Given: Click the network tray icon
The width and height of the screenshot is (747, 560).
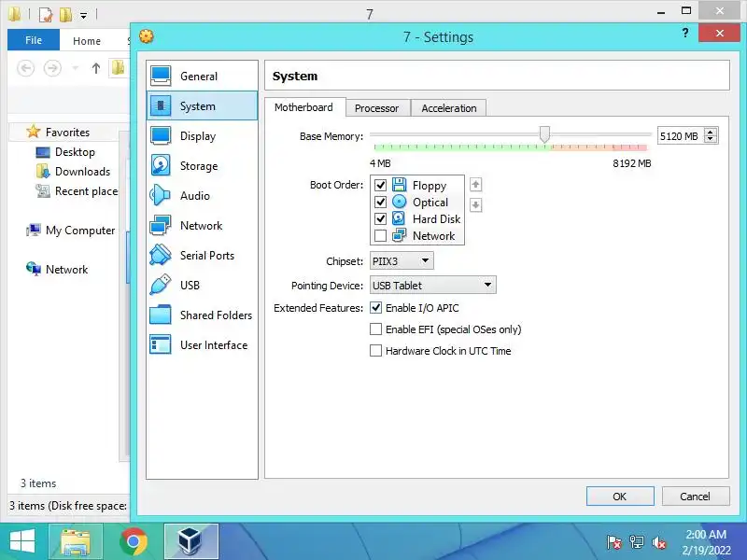Looking at the screenshot, I should [x=637, y=542].
